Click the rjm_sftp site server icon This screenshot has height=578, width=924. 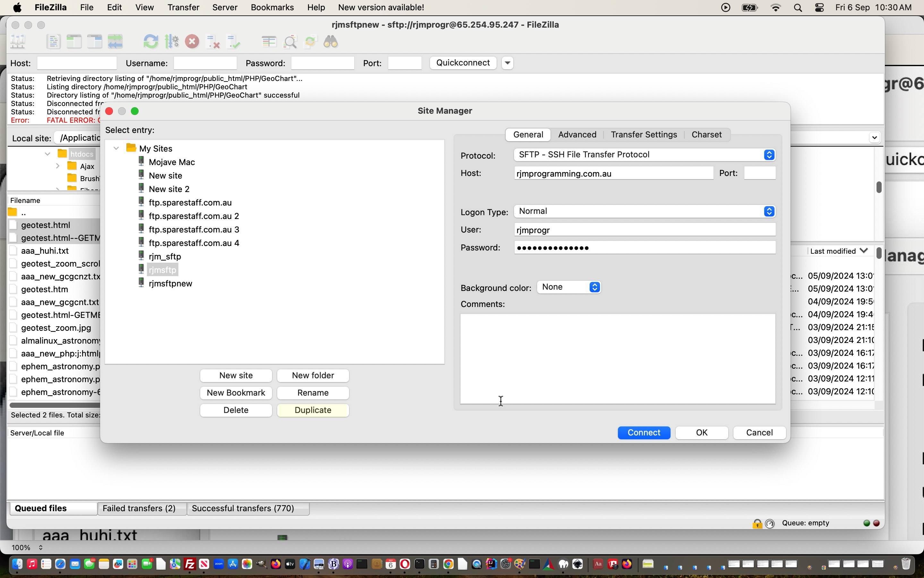141,256
